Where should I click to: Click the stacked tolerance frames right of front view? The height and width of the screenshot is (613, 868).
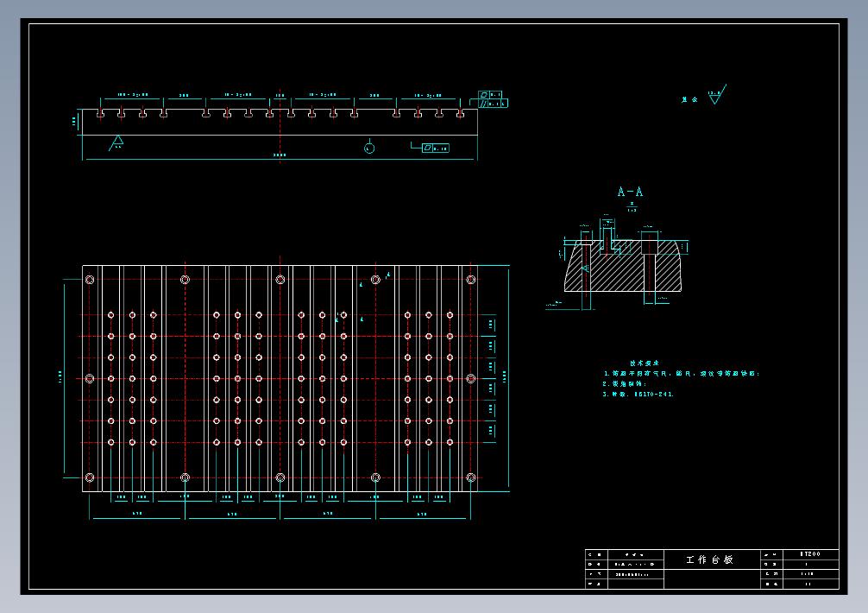[492, 99]
